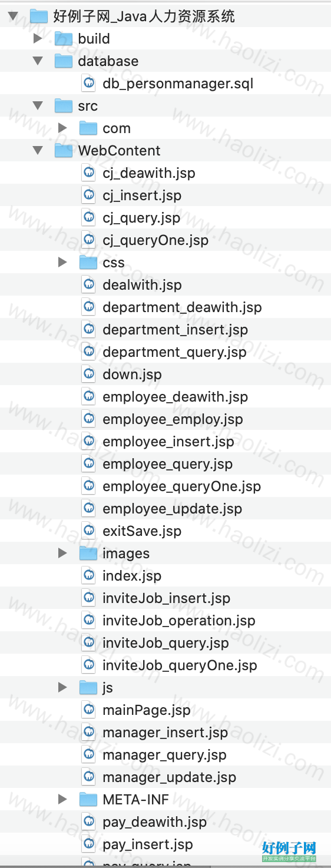Select the manager_insert.jsp file name
This screenshot has height=868, width=331.
pyautogui.click(x=165, y=733)
